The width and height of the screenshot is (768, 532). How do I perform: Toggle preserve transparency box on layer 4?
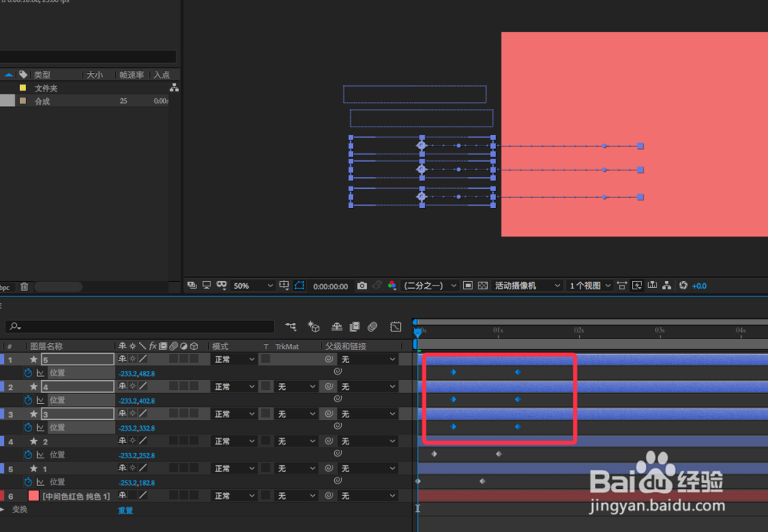(x=266, y=387)
